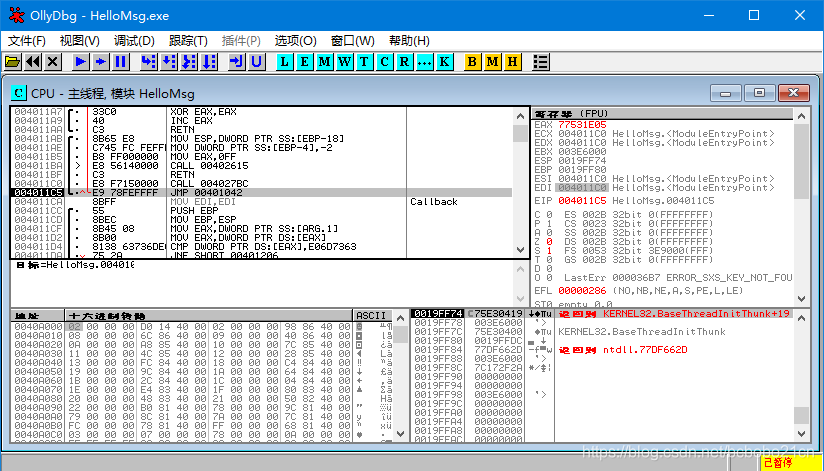
Task: Click the Trace over toolbar icon
Action: 209,62
